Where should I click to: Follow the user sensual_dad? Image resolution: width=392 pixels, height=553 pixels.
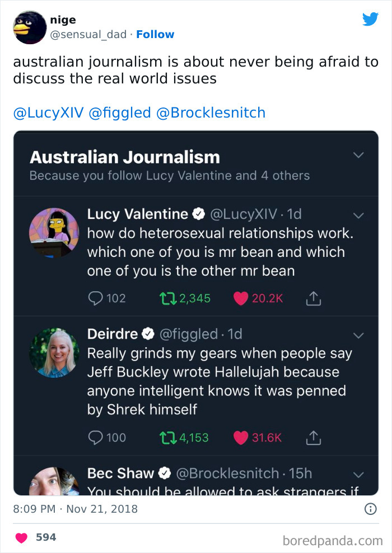pos(155,34)
